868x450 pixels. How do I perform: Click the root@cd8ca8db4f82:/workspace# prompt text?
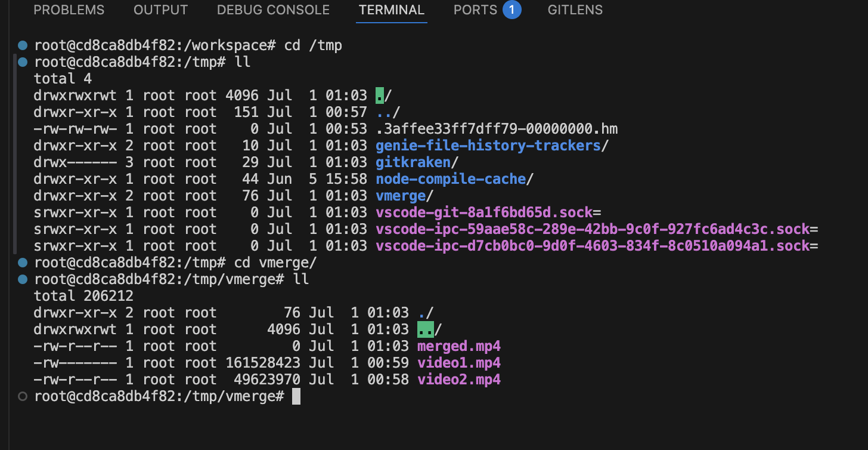click(155, 45)
